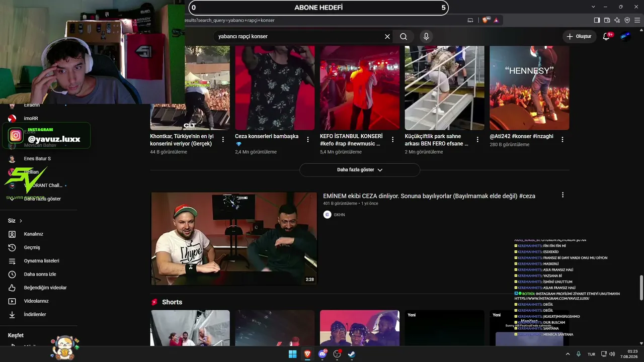Click the address bar URL text
This screenshot has height=362, width=644.
[x=230, y=20]
